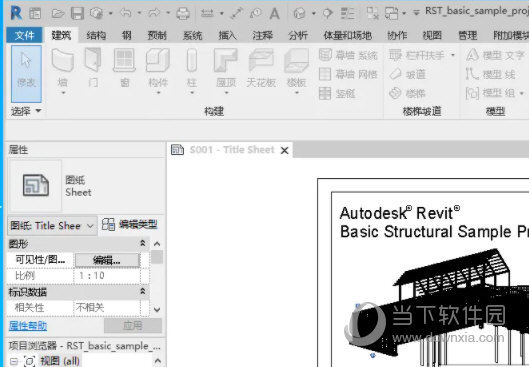
Task: Select the Curtain System tool
Action: (348, 55)
